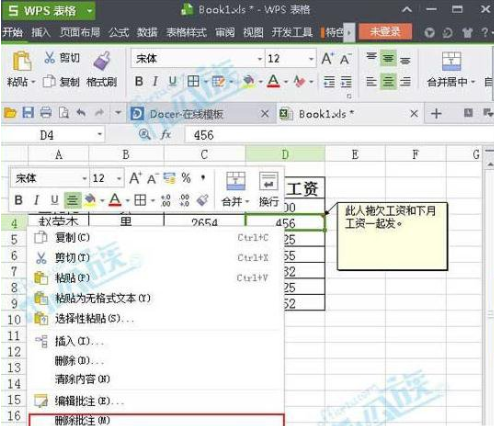
Task: Open the Insert (插入) ribbon tab
Action: tap(41, 32)
